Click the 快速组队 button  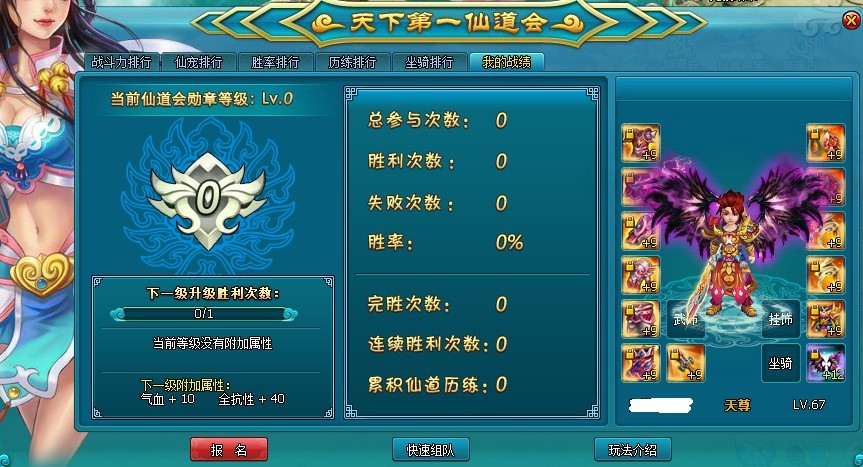click(431, 449)
